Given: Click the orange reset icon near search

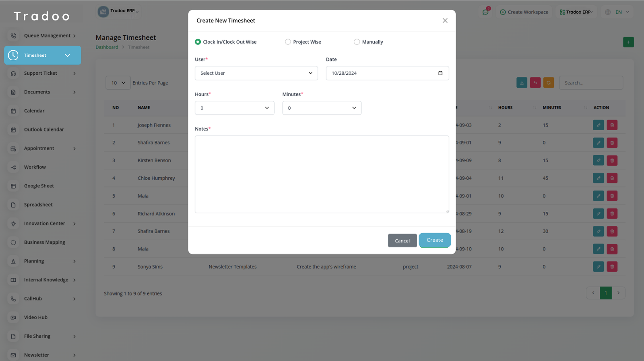Looking at the screenshot, I should [x=548, y=83].
